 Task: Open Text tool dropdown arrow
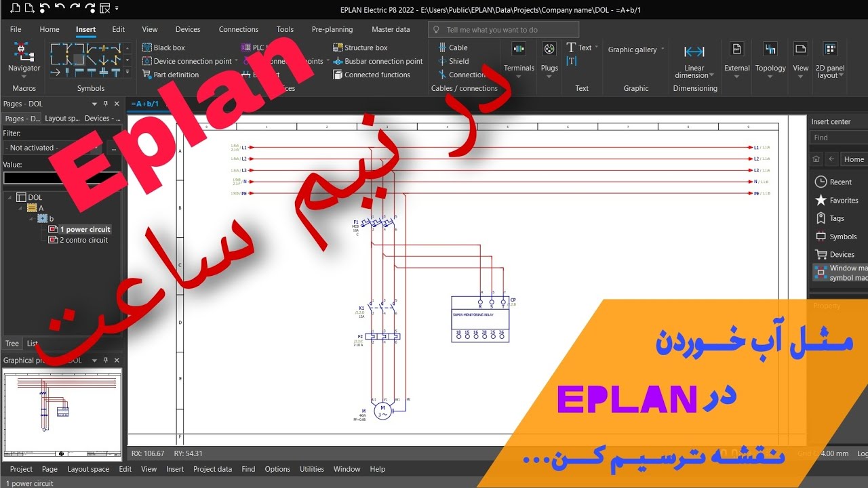tap(596, 47)
